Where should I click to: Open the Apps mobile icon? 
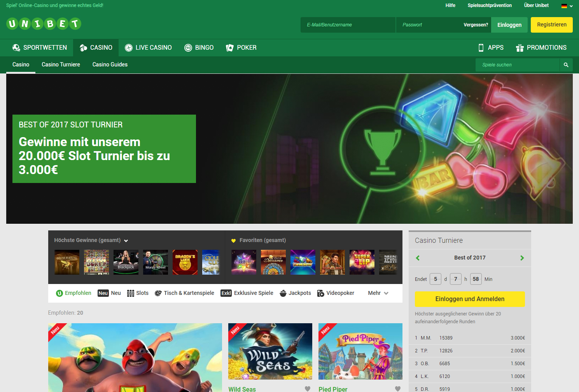pyautogui.click(x=480, y=47)
